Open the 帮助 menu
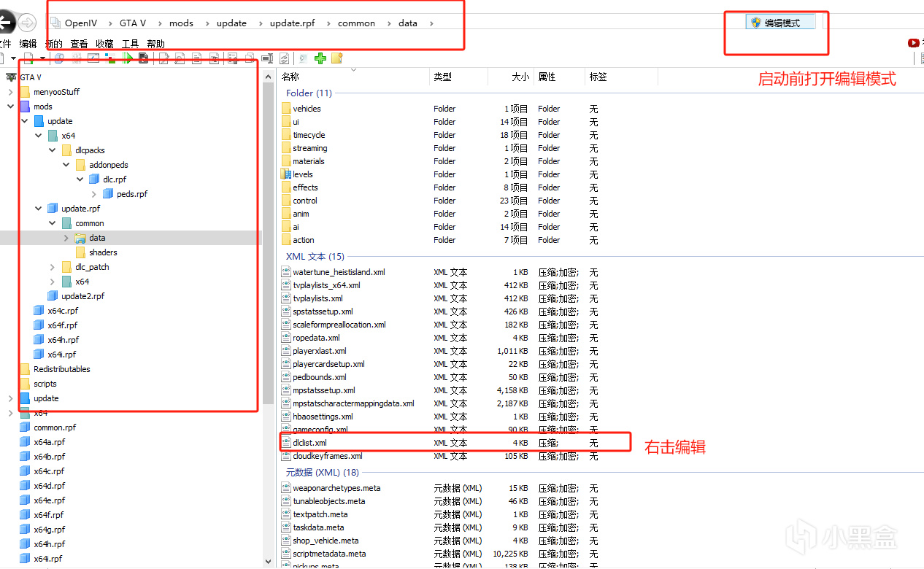 [x=155, y=44]
